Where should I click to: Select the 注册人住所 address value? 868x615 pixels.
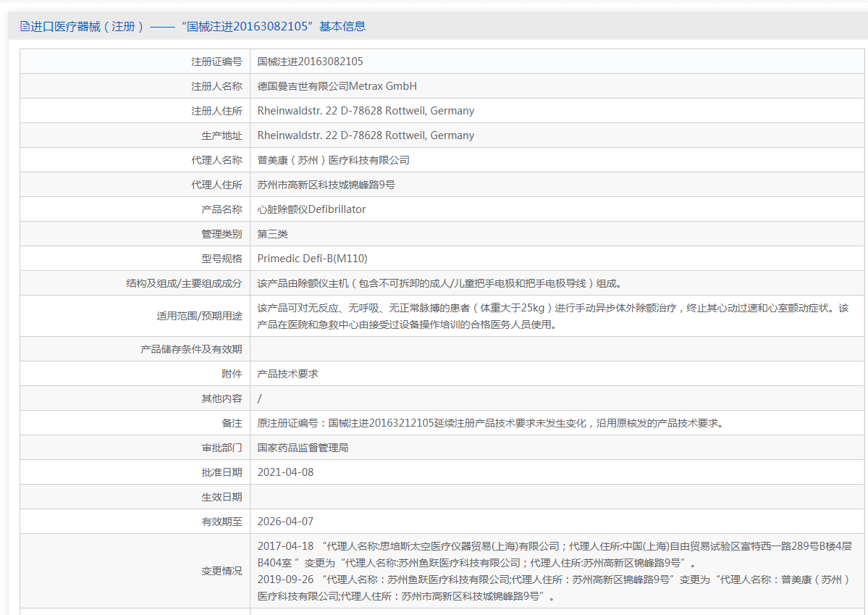[366, 111]
